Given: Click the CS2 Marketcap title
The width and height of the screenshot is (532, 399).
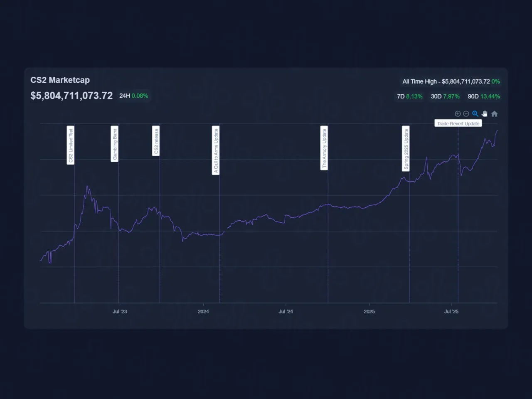Looking at the screenshot, I should point(60,80).
